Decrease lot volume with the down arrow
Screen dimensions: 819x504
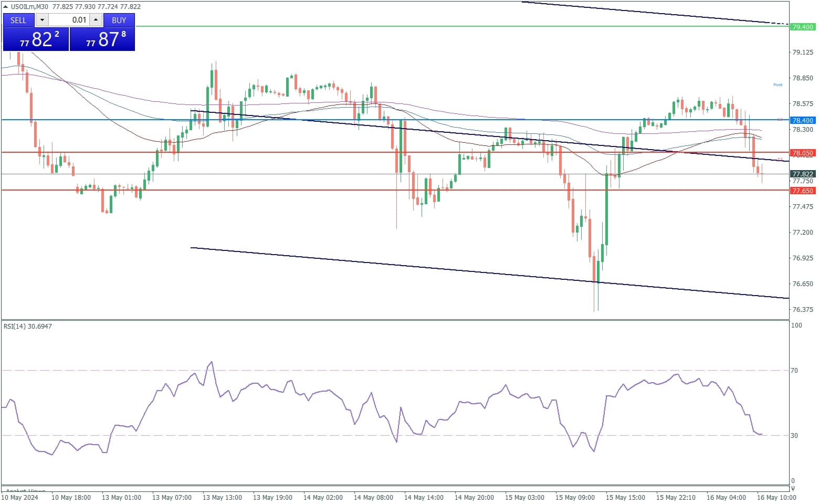tap(42, 20)
